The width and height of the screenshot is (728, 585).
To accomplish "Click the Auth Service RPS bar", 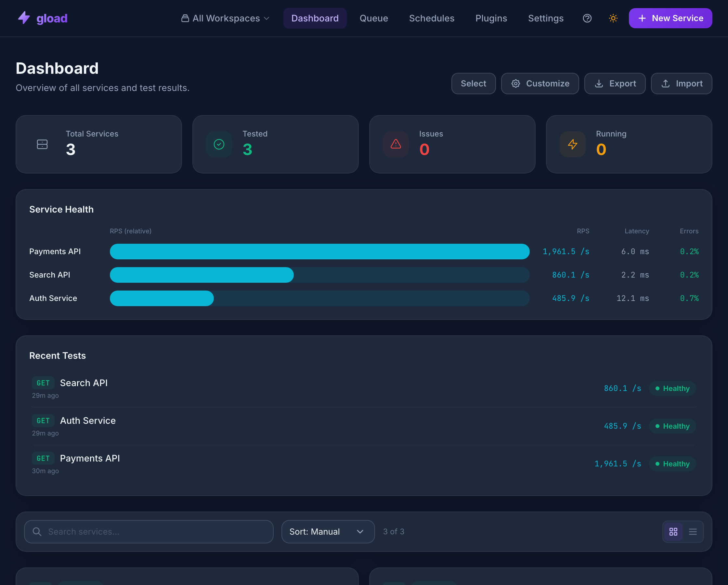I will 319,298.
